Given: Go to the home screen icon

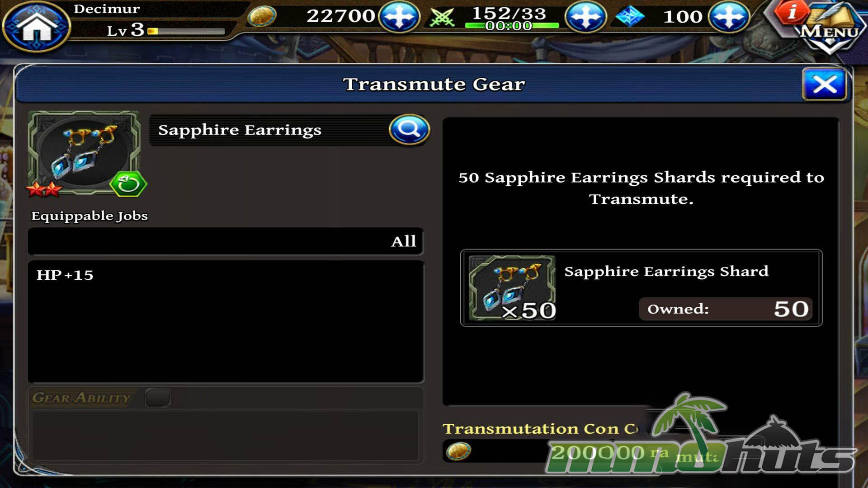Looking at the screenshot, I should pos(36,26).
